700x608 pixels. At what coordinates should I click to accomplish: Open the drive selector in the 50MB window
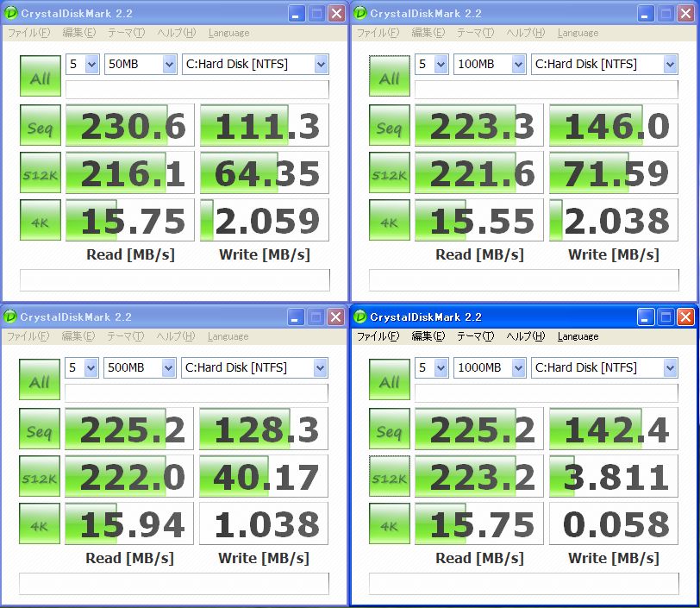point(255,64)
